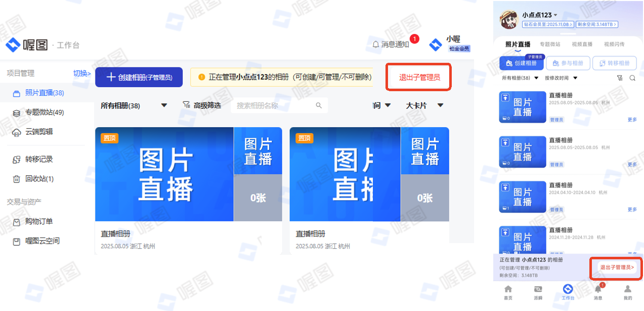
Task: Click the 小喔 user avatar icon
Action: click(436, 45)
